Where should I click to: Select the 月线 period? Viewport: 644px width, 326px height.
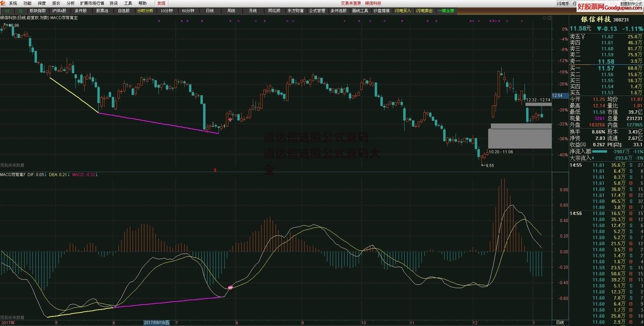point(252,11)
